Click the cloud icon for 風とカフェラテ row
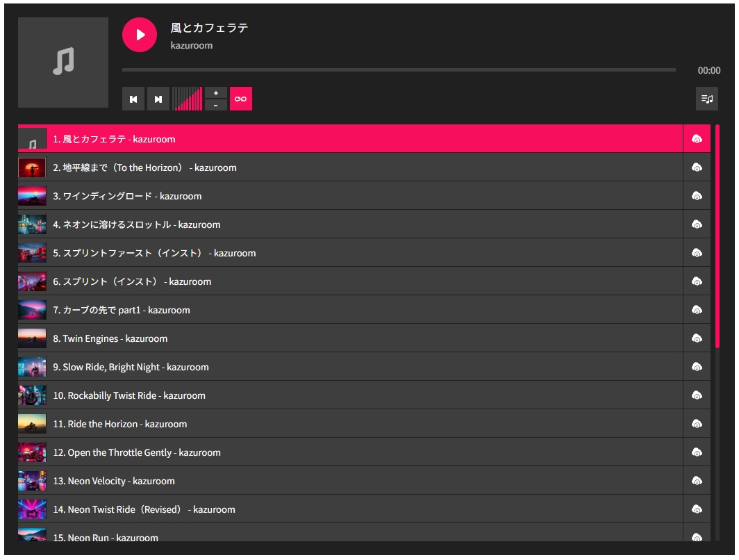739x560 pixels. 697,139
